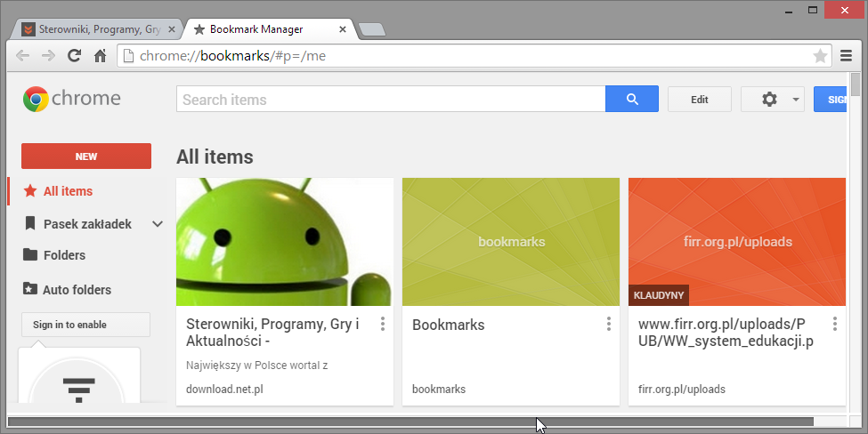Open a new tab

point(372,30)
